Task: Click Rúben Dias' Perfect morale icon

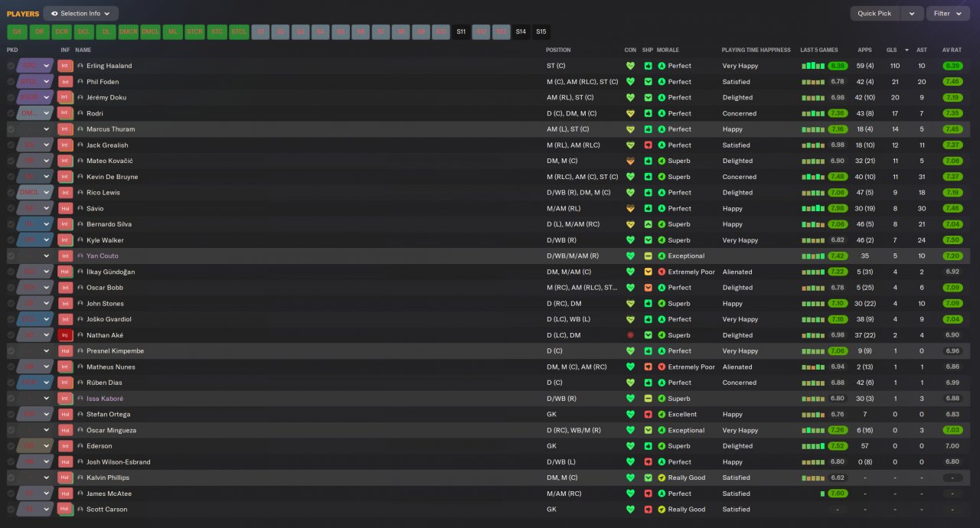Action: coord(662,383)
